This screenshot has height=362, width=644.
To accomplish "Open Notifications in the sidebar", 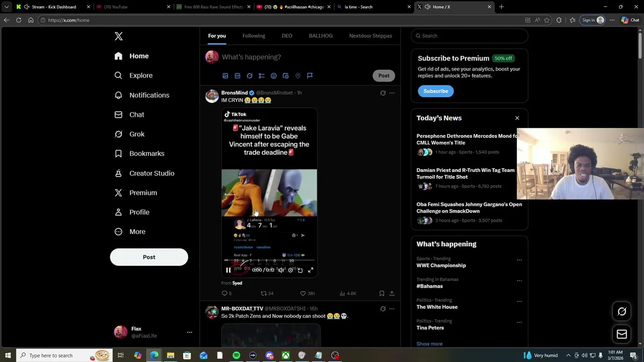I will (142, 95).
